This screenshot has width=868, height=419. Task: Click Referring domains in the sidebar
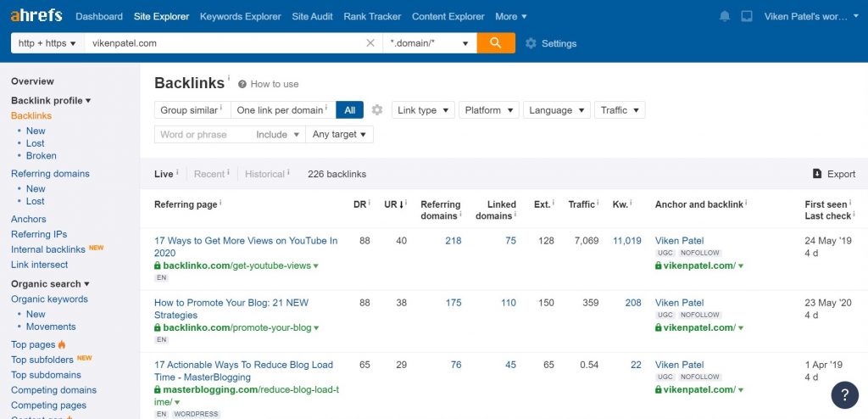pyautogui.click(x=50, y=174)
